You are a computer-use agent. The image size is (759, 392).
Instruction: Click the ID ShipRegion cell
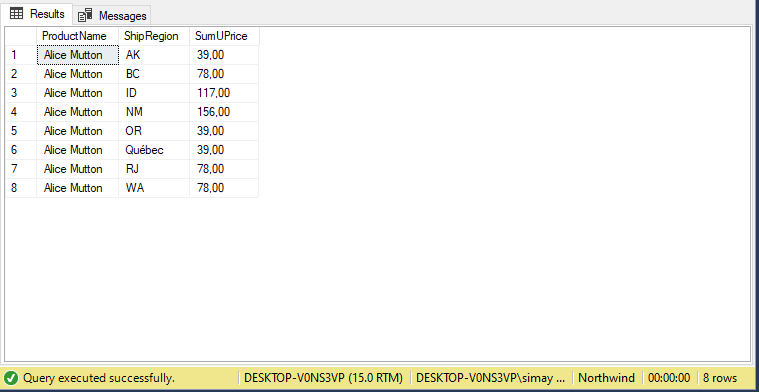click(154, 93)
